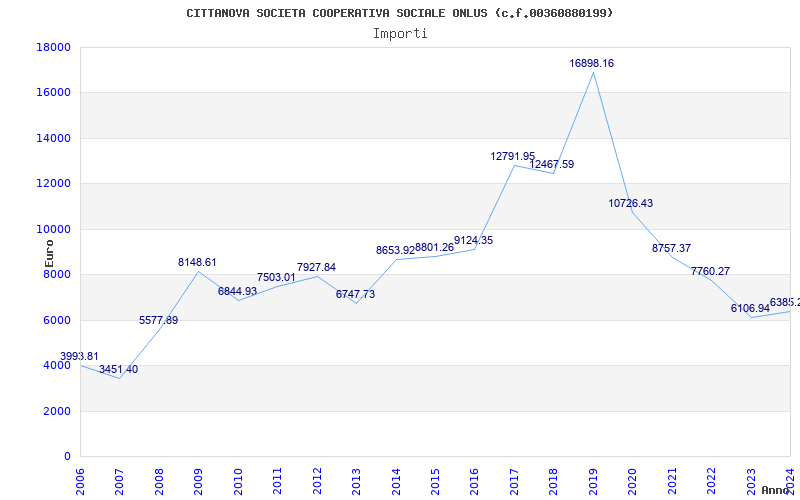
Task: Click the 2014 year label on x-axis
Action: click(x=395, y=481)
